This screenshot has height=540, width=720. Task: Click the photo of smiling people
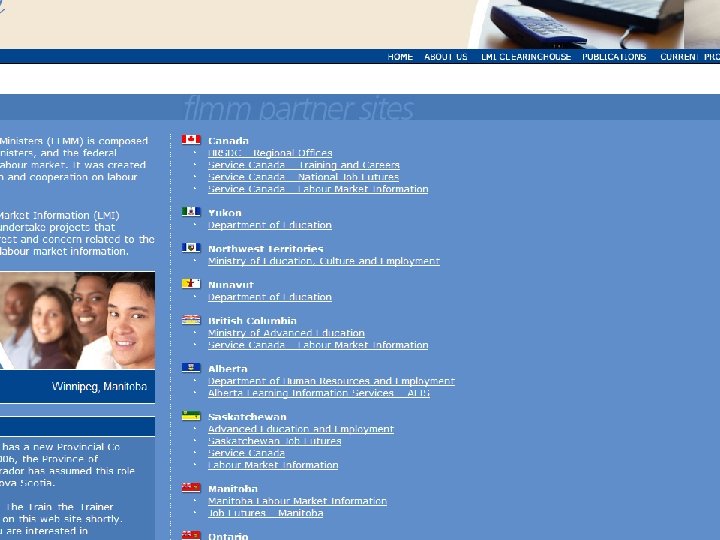pos(78,321)
